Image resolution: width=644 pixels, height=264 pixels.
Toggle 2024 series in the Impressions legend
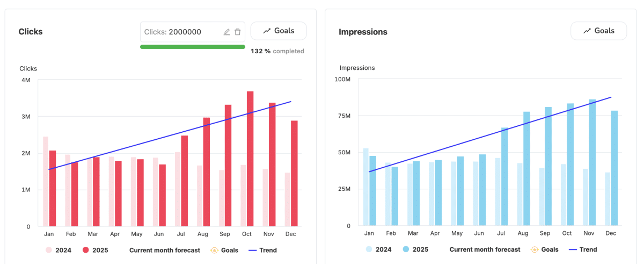(x=378, y=249)
